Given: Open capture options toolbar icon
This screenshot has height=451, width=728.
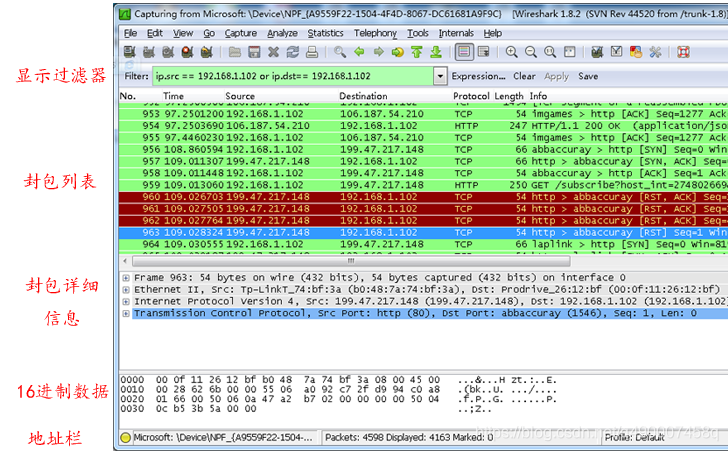Looking at the screenshot, I should (x=149, y=52).
